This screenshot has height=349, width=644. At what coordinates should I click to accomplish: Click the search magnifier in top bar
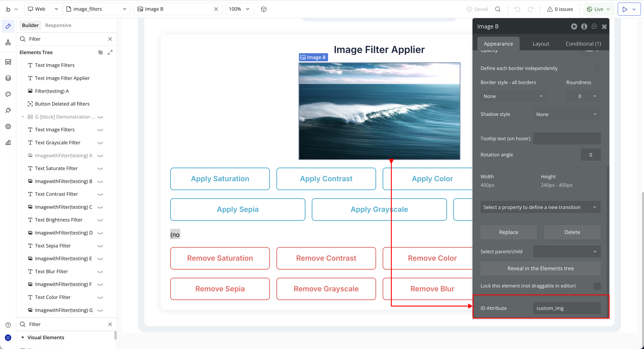click(498, 9)
